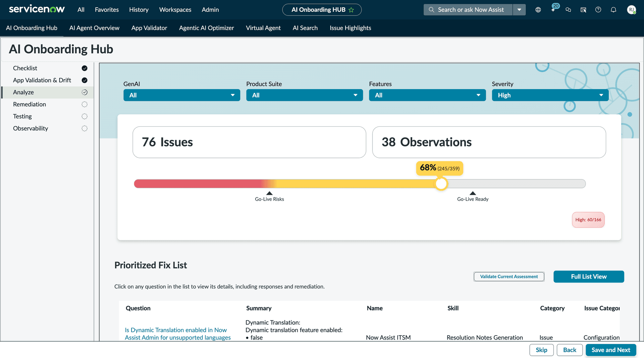Viewport: 644px width, 358px height.
Task: Click the Now Assist ITSM cell
Action: pos(388,337)
